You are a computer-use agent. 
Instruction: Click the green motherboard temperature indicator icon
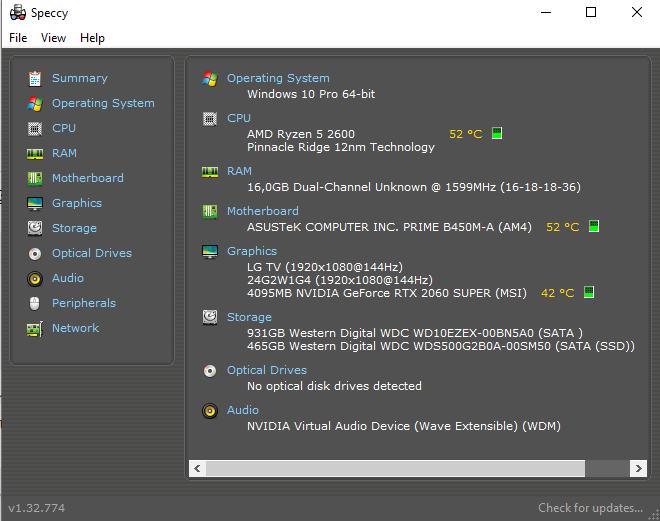click(x=593, y=226)
